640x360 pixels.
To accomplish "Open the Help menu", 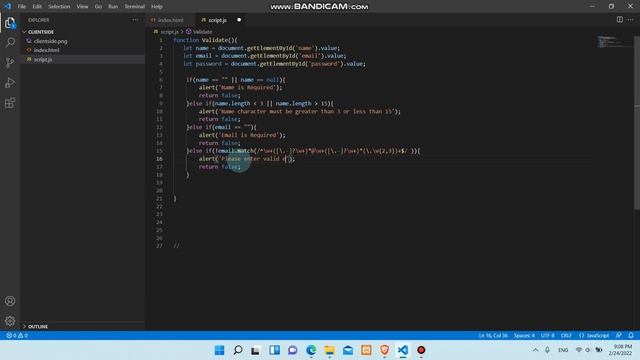I will (x=157, y=7).
